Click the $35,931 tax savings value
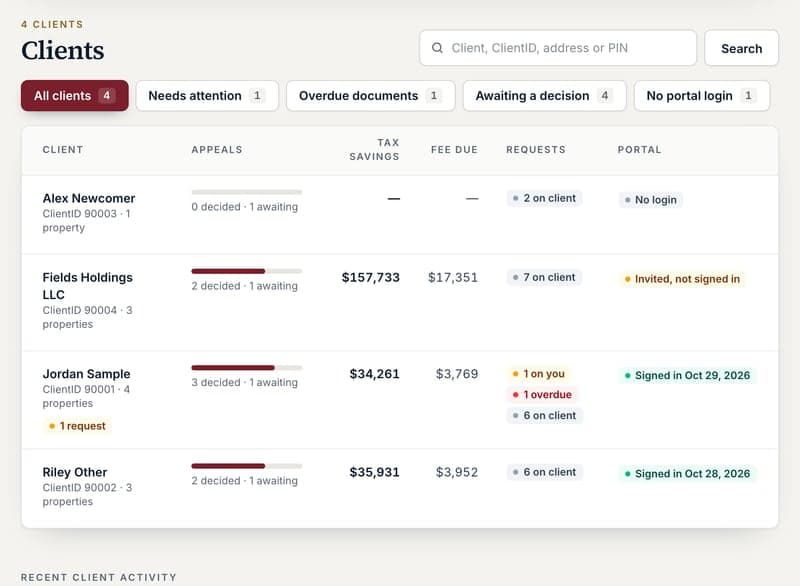This screenshot has height=586, width=800. pyautogui.click(x=374, y=472)
